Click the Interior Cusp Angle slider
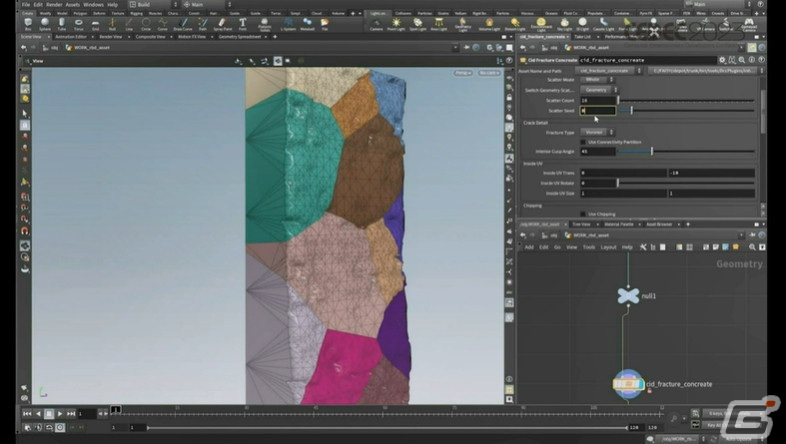The width and height of the screenshot is (786, 444). [686, 151]
